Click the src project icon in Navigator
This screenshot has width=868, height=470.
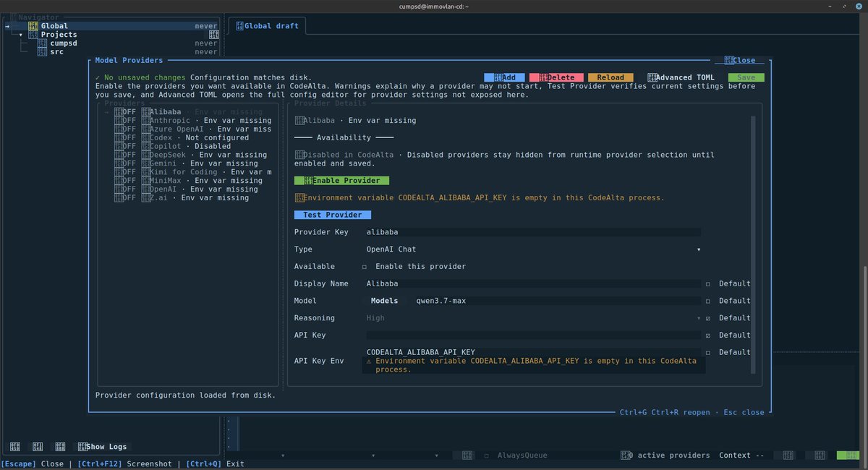click(43, 52)
